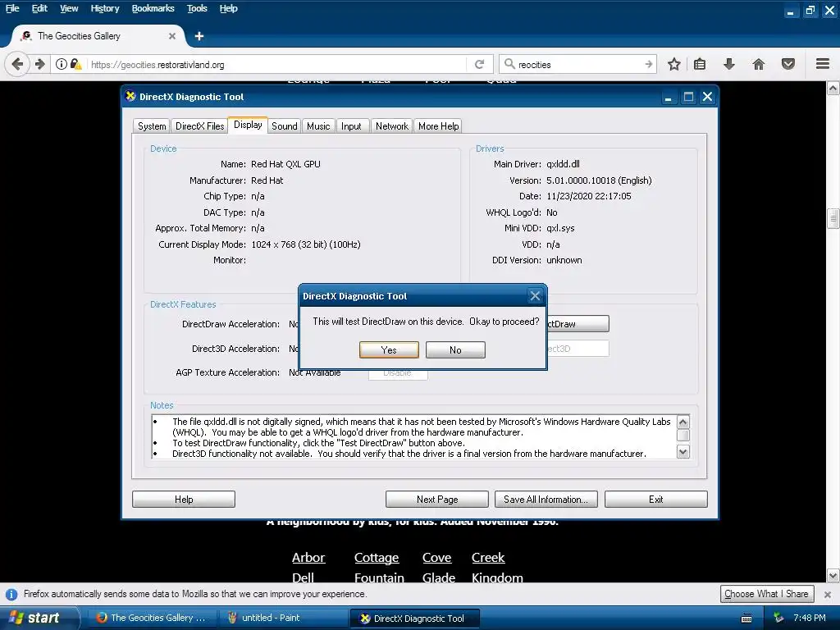Switch to the DirectX Files tab
Image resolution: width=840 pixels, height=630 pixels.
click(x=200, y=126)
